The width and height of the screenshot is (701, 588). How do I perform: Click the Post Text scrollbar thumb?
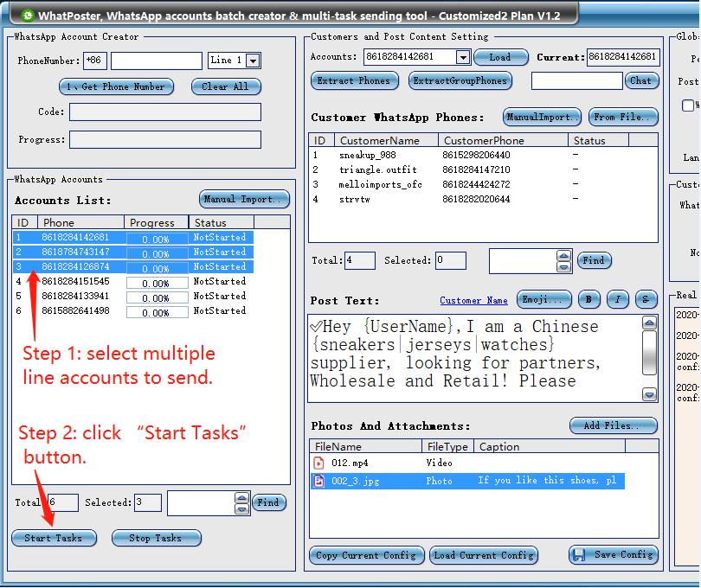click(649, 353)
